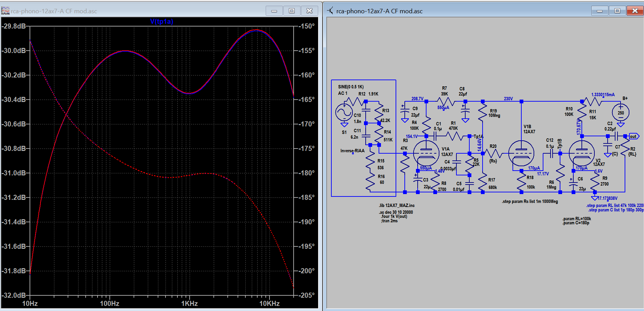Select the R18 100k cathode resistor symbol

[521, 182]
